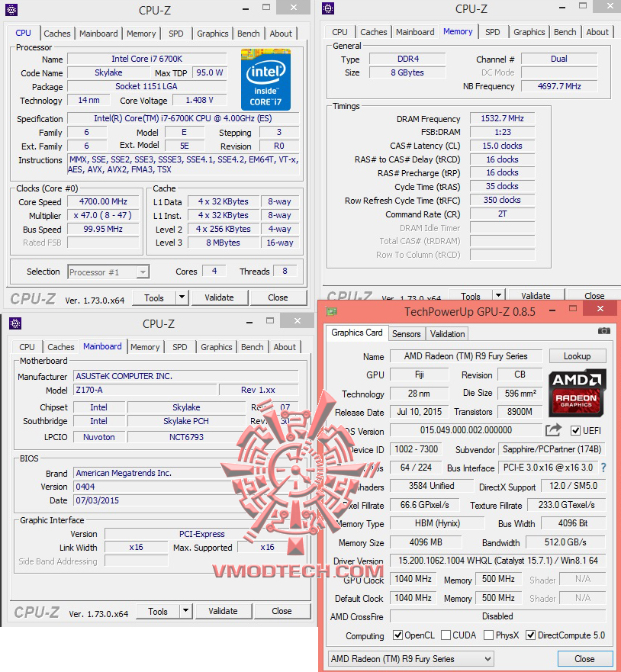Click the GPU-Z app icon in its title bar

tap(332, 311)
